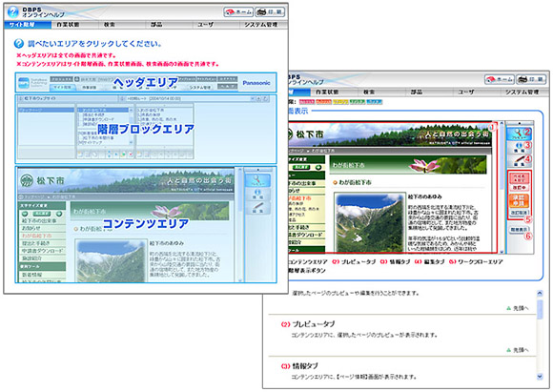Click the preview pane scrollbar down arrow in rear window
The width and height of the screenshot is (553, 392).
pyautogui.click(x=502, y=252)
